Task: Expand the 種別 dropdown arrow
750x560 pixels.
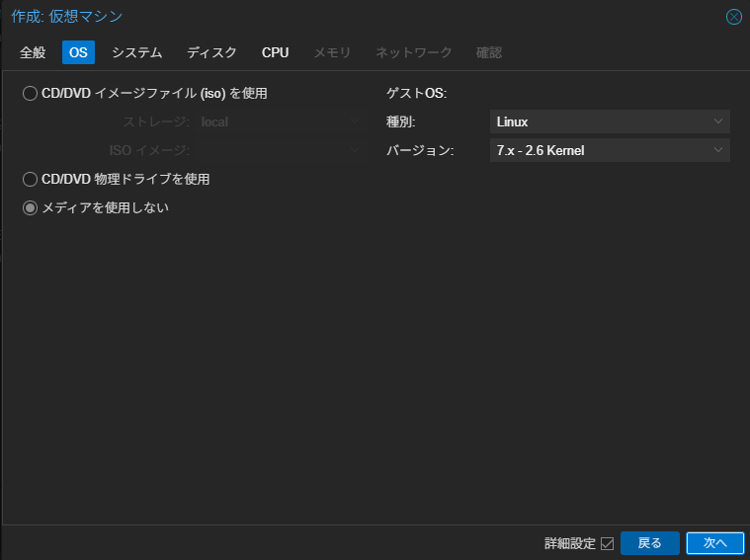Action: (718, 121)
